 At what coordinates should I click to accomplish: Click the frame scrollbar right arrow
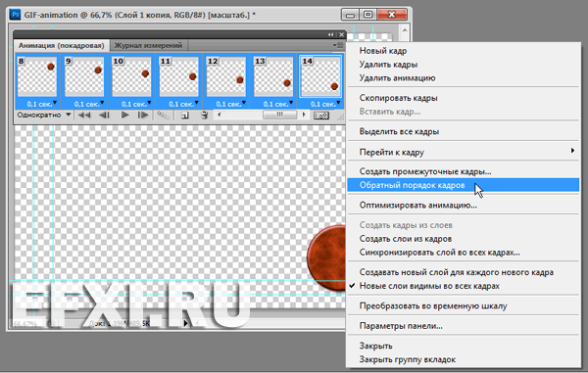tap(304, 115)
